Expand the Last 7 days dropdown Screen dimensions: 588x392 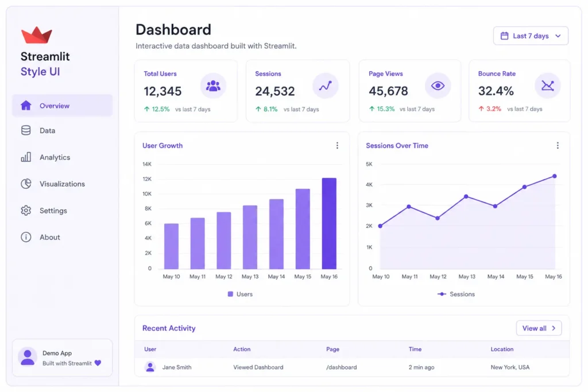[531, 36]
